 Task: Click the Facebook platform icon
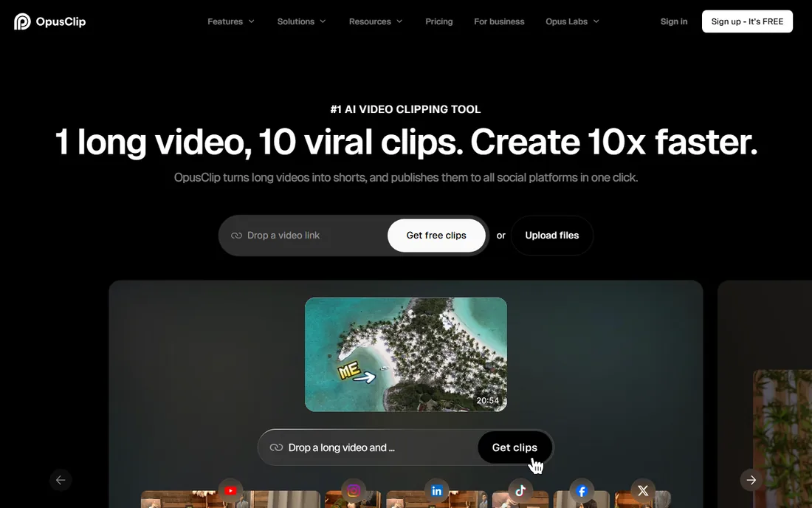(582, 490)
